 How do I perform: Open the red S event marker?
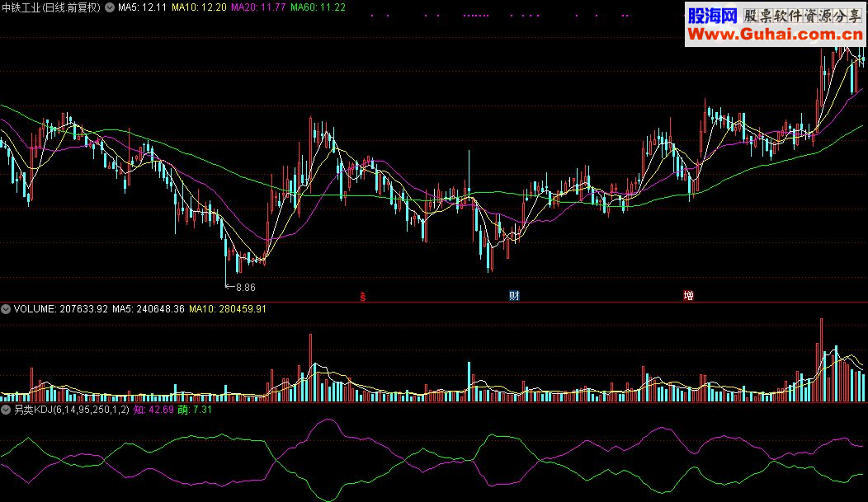pos(362,297)
